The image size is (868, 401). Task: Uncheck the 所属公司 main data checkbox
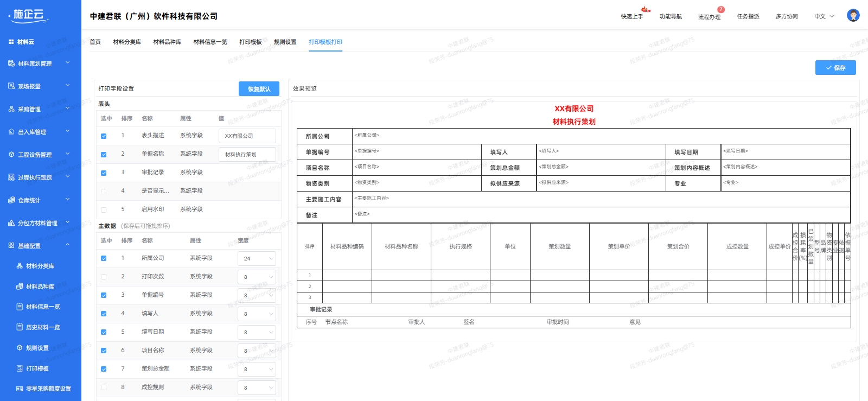point(104,258)
